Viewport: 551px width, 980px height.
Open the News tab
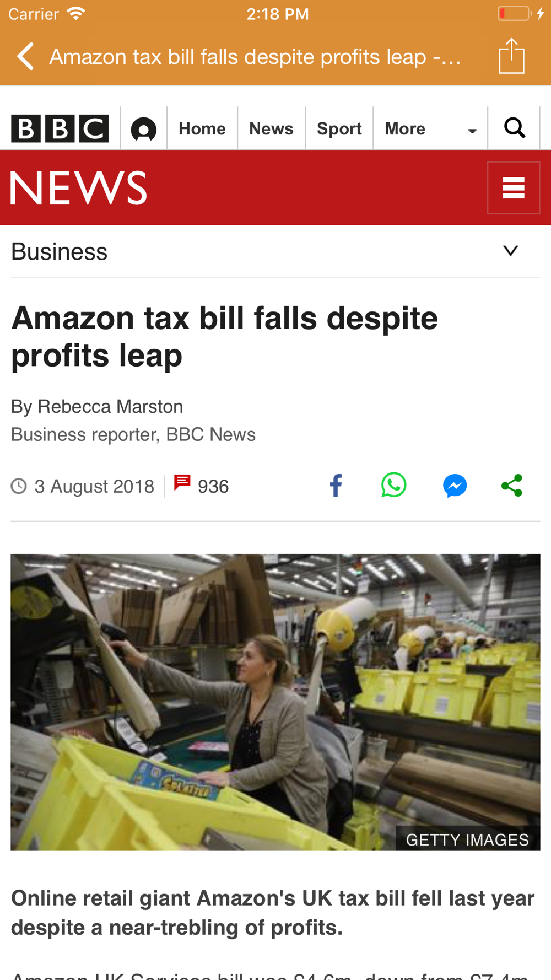271,129
